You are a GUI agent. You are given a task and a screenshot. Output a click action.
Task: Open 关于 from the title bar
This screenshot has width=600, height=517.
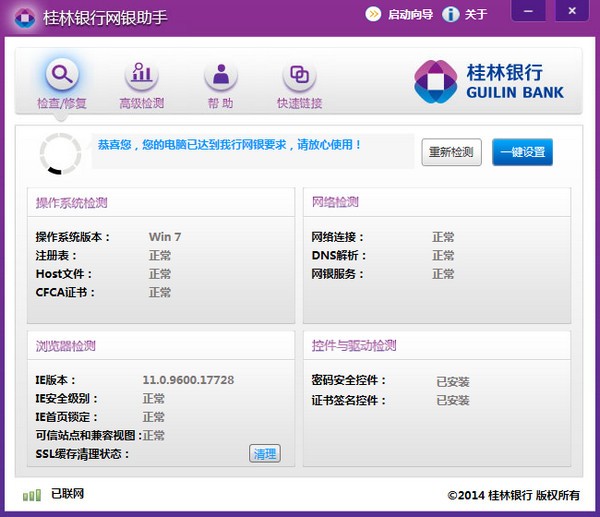pos(476,15)
